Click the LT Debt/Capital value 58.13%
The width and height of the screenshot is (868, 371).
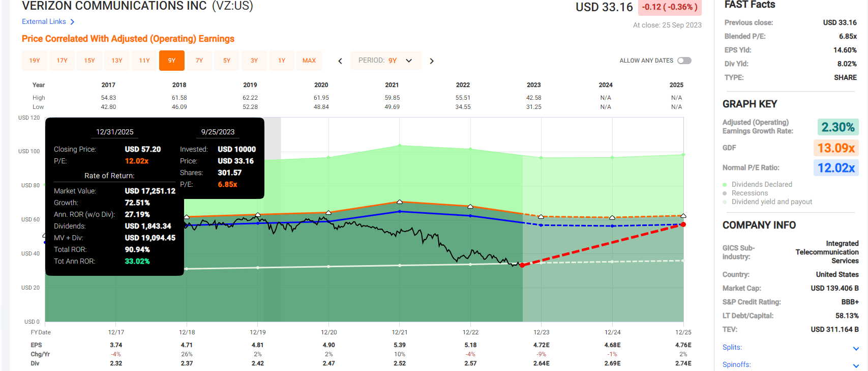pyautogui.click(x=847, y=316)
